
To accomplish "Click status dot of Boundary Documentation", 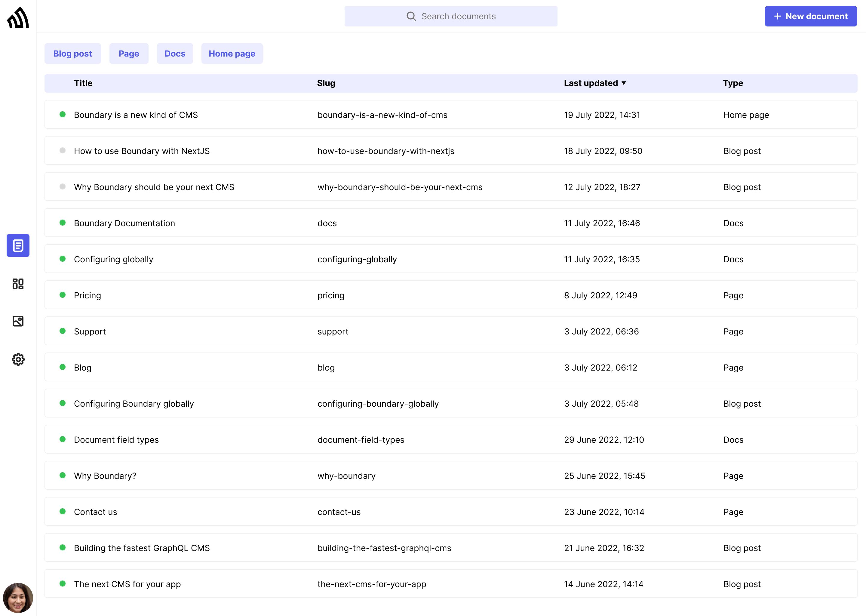I will [63, 223].
